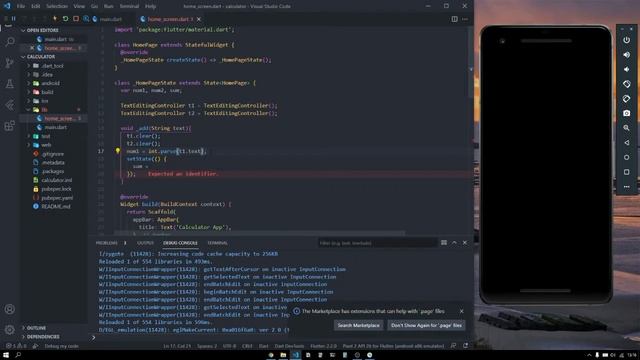This screenshot has width=640, height=360.
Task: Split the editor to the right
Action: pyautogui.click(x=454, y=19)
